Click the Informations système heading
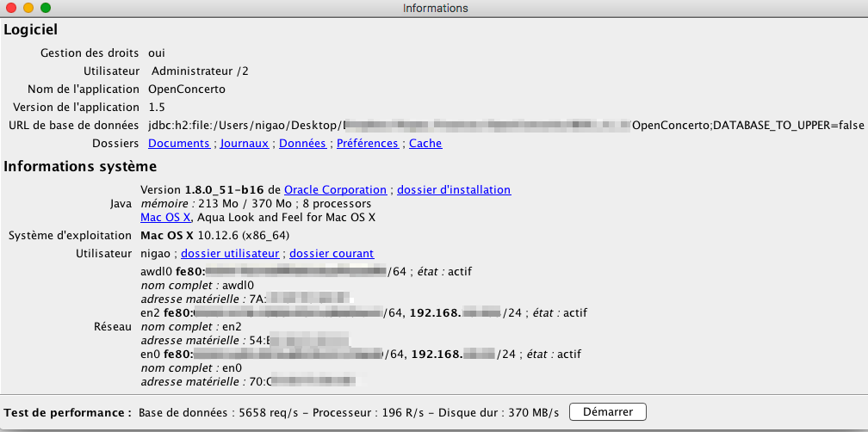The image size is (868, 432). click(x=80, y=166)
